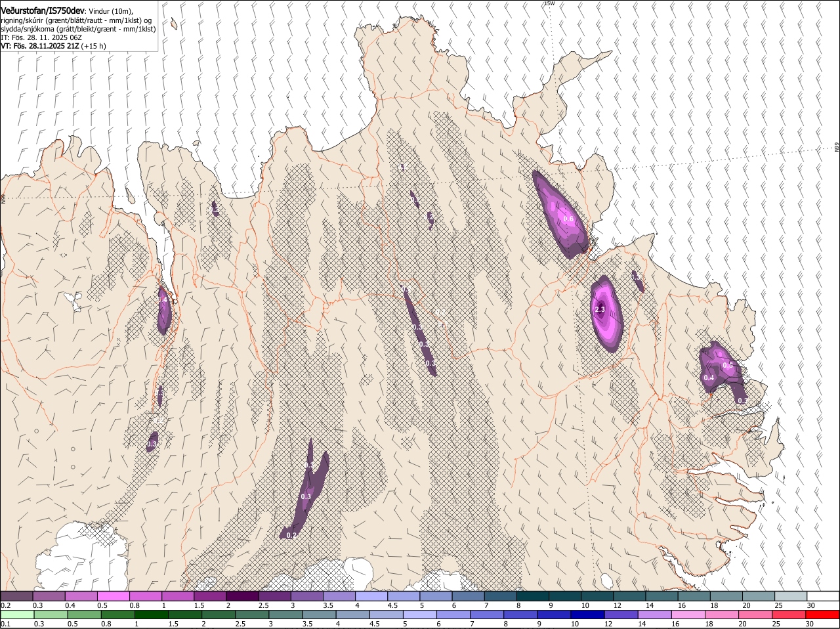Pick the green scale swatch labeled 2.5
Screen dimensions: 840x629
[251, 615]
